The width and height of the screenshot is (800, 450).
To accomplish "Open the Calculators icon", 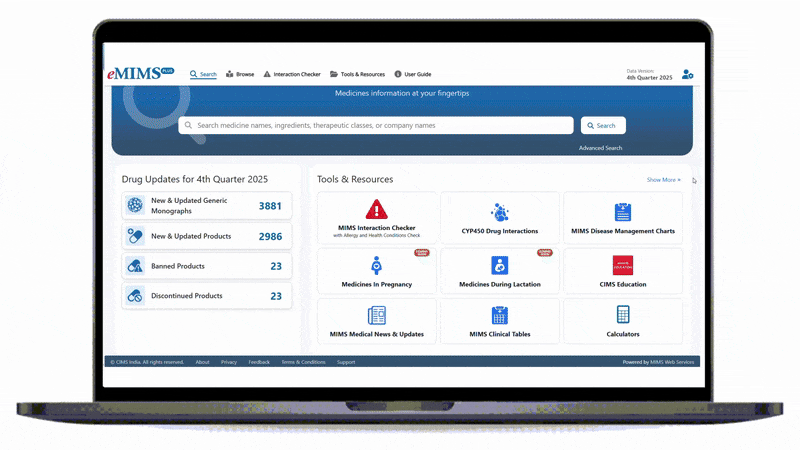I will [x=622, y=315].
